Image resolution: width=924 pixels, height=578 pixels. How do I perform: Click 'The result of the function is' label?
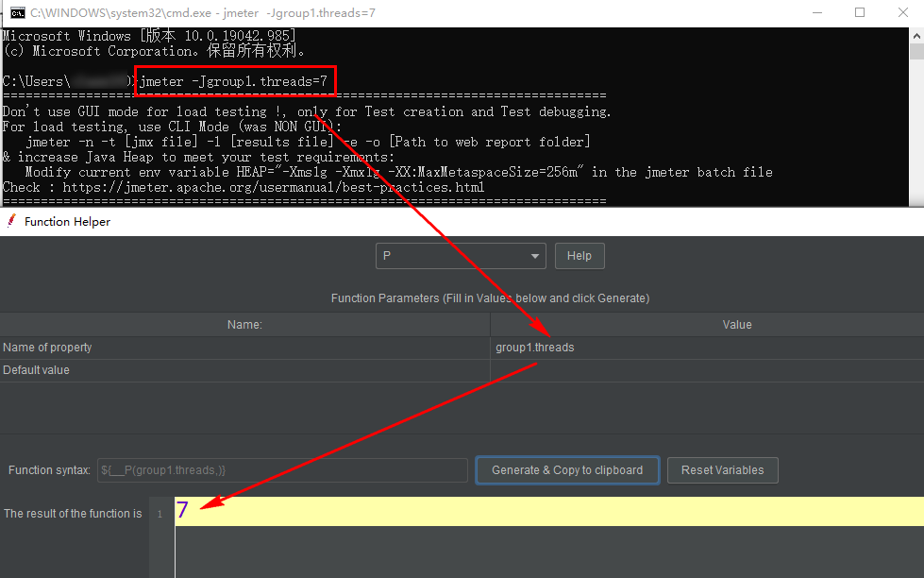73,514
